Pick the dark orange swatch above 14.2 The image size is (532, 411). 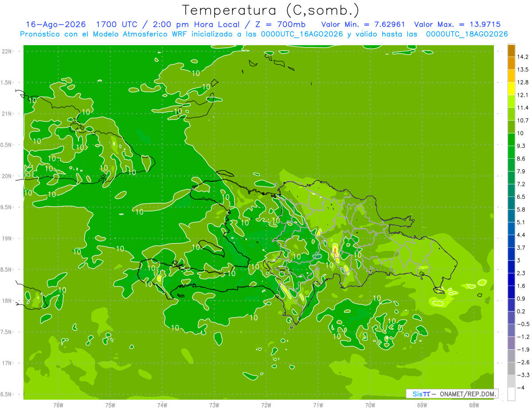click(x=511, y=51)
